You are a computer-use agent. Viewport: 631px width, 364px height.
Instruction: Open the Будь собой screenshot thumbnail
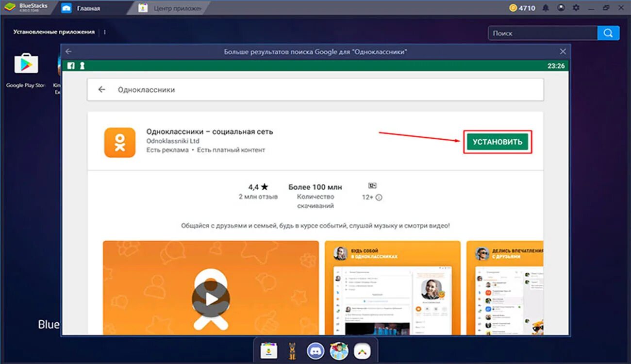click(392, 287)
